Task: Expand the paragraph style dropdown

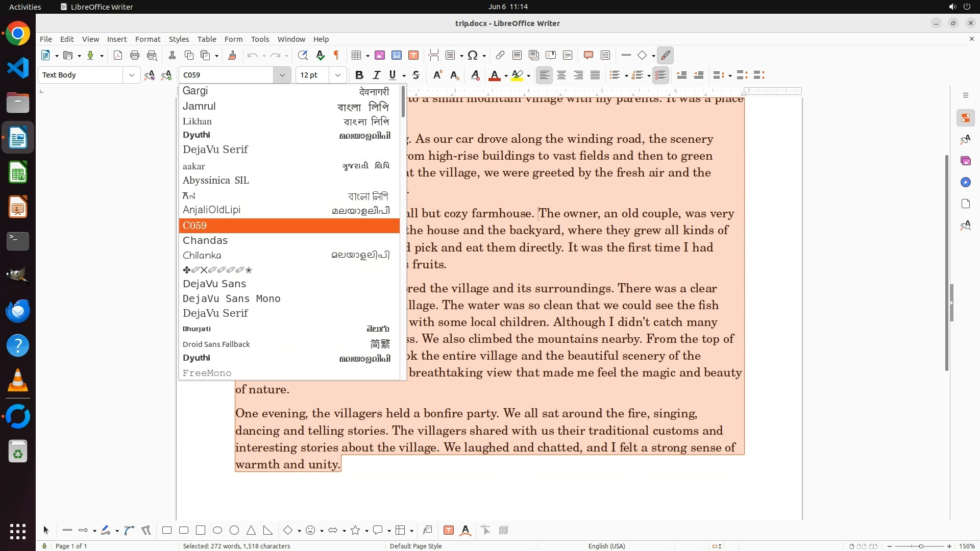Action: click(131, 75)
